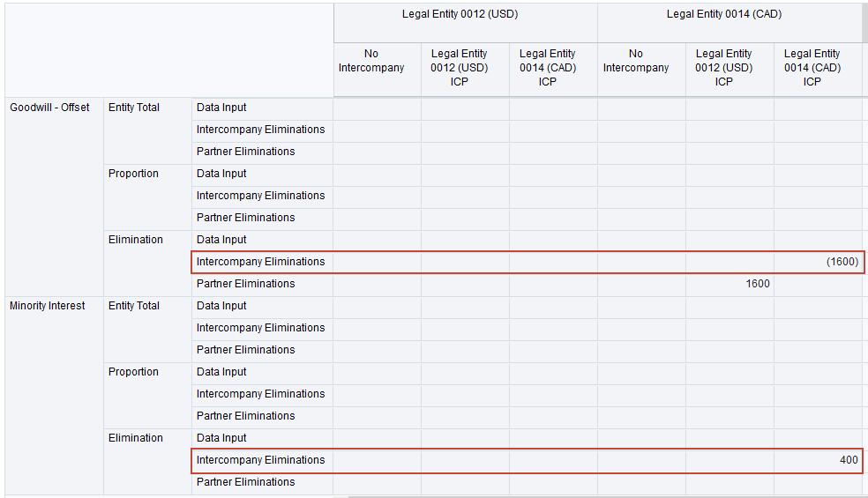
Task: Select Intercompany Eliminations in Goodwill Elimination
Action: 261,262
